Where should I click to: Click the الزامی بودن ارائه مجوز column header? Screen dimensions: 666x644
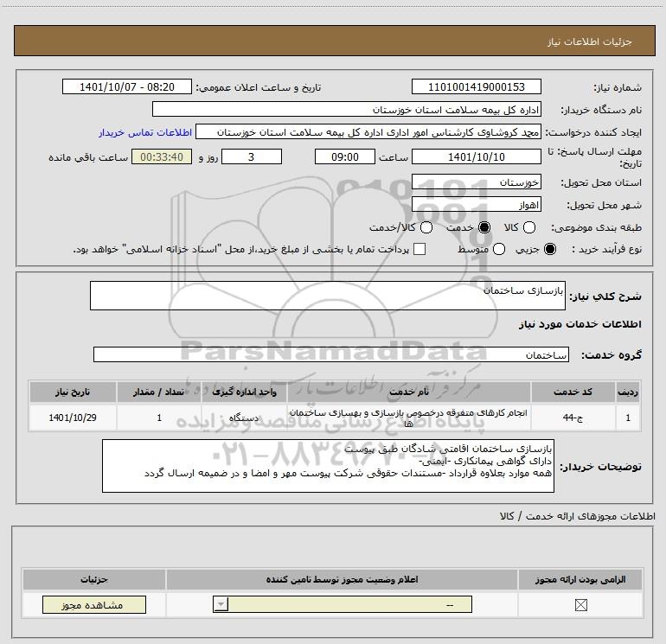click(580, 579)
